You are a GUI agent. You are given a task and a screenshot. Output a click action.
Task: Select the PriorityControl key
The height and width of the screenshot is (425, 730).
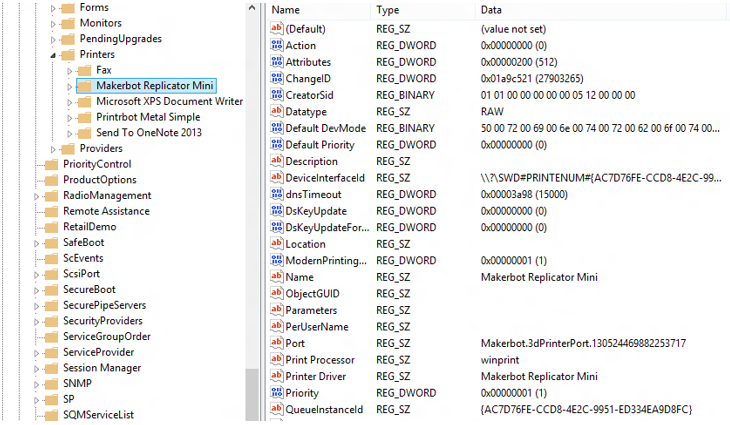(x=97, y=164)
